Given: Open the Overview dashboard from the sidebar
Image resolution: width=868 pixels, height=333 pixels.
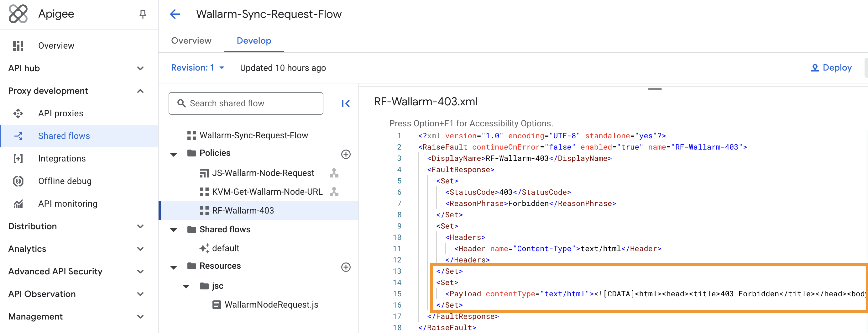Looking at the screenshot, I should point(56,45).
